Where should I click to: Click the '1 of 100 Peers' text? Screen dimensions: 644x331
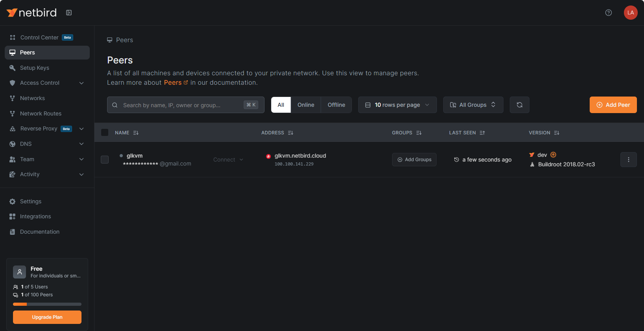point(37,295)
